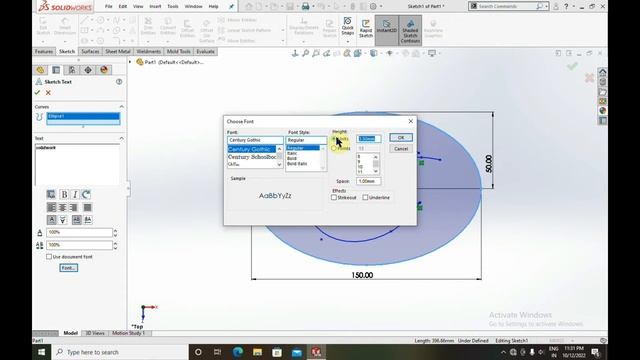Align sketch text right
The image size is (640, 360).
[73, 207]
